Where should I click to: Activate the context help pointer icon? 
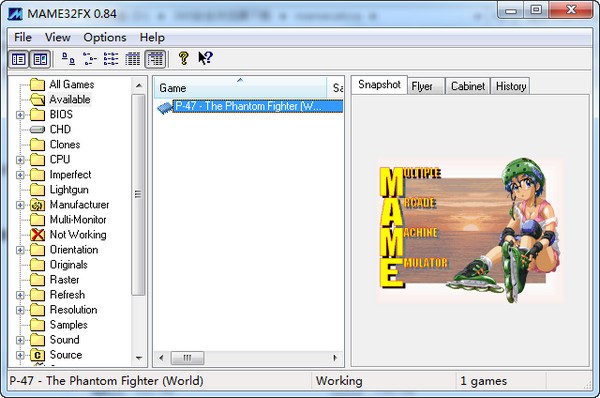205,59
